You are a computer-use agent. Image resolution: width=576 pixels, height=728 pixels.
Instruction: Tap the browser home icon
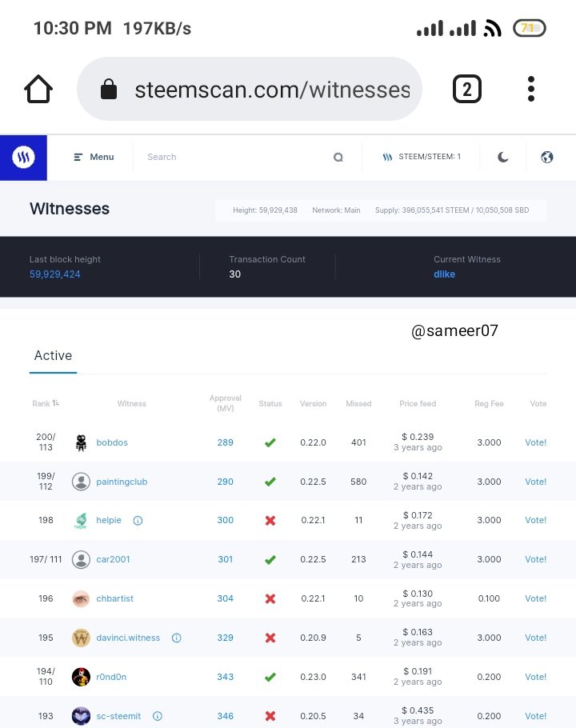[x=38, y=90]
